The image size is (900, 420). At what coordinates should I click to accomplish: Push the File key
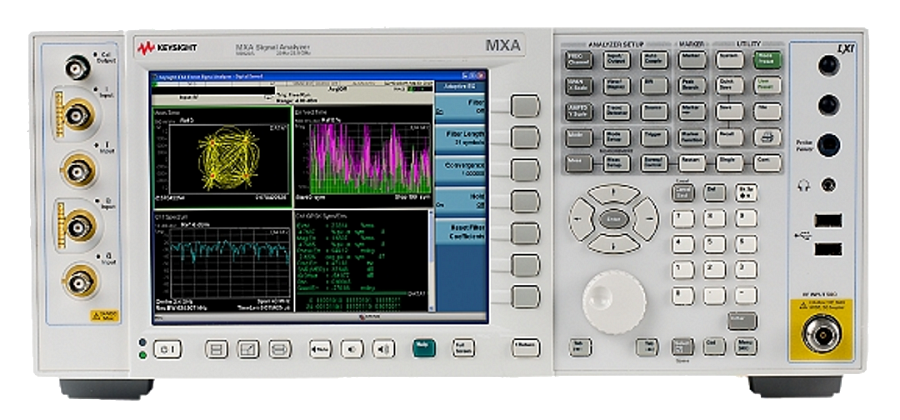pos(767,111)
